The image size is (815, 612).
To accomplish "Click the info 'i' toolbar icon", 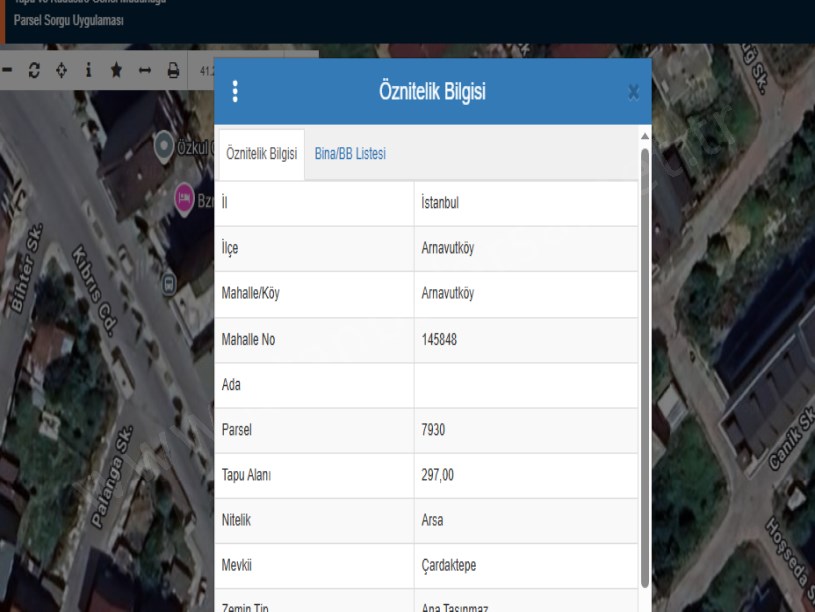I will coord(88,71).
